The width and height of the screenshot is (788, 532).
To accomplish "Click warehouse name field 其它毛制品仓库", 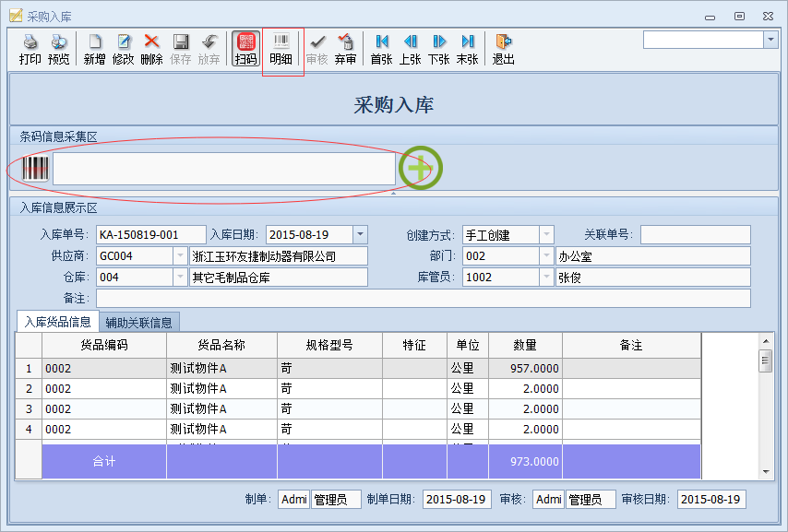I will tap(279, 277).
